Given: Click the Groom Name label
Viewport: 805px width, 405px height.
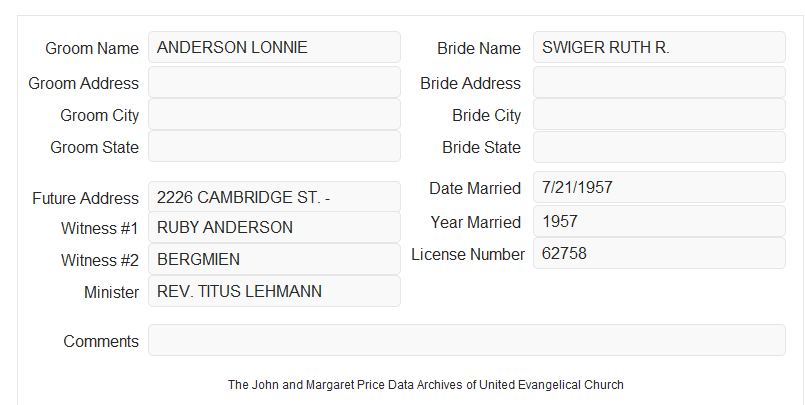Looking at the screenshot, I should 92,48.
